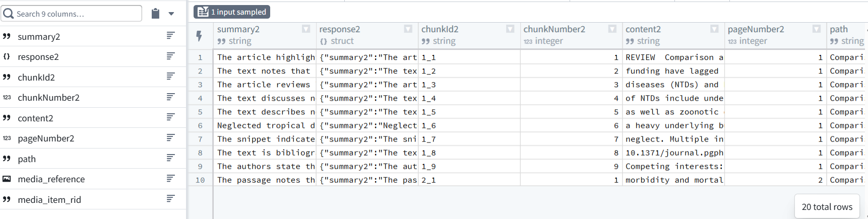Open dropdown arrow beside clipboard icon
The height and width of the screenshot is (219, 868).
(171, 14)
